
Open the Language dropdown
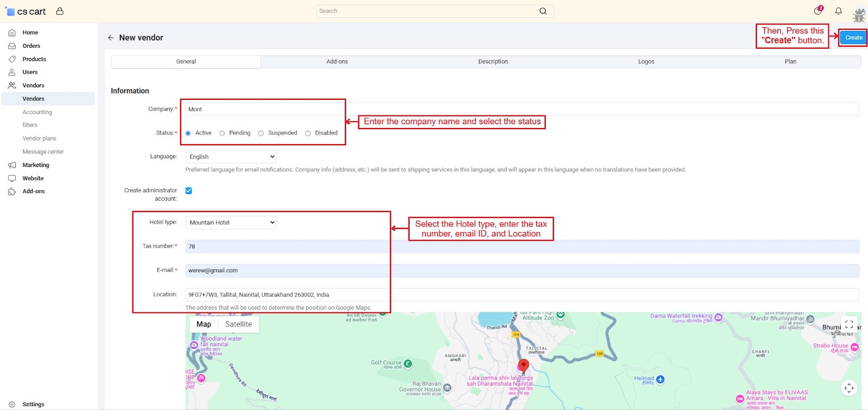(231, 157)
